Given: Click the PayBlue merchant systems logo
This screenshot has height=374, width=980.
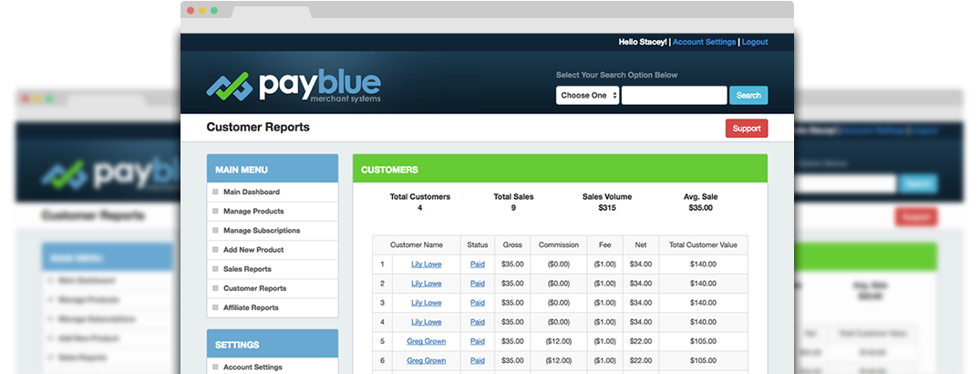Looking at the screenshot, I should [x=294, y=87].
